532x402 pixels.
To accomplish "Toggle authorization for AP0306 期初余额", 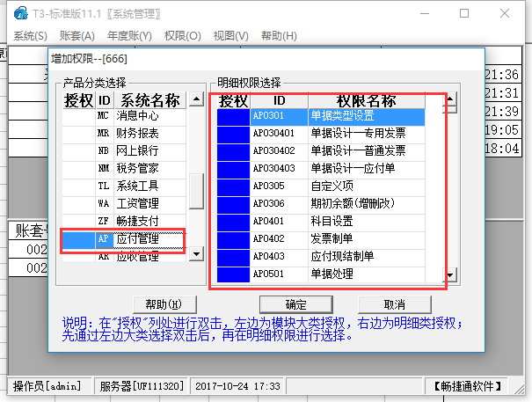I will click(233, 206).
